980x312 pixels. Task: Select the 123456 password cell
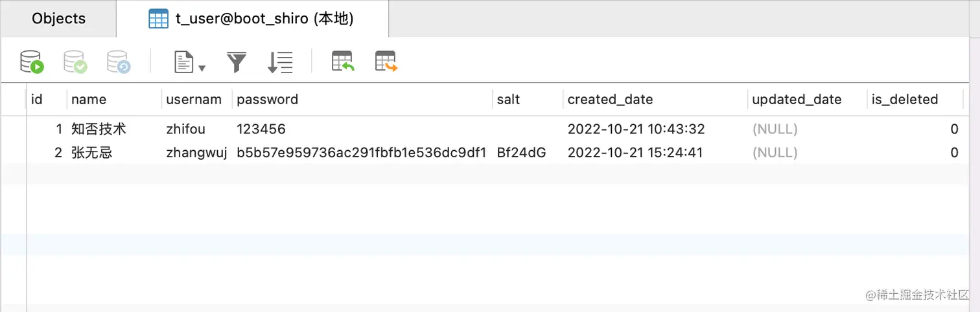point(362,129)
